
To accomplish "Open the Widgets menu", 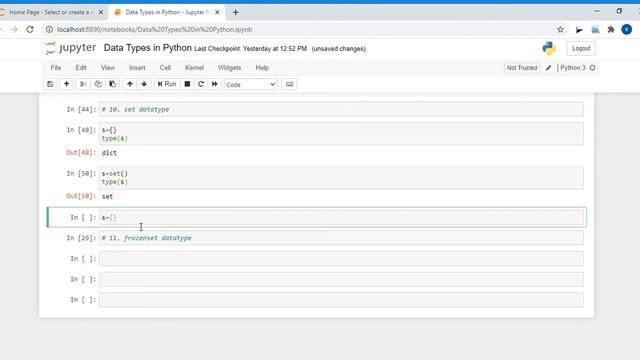I will tap(229, 68).
